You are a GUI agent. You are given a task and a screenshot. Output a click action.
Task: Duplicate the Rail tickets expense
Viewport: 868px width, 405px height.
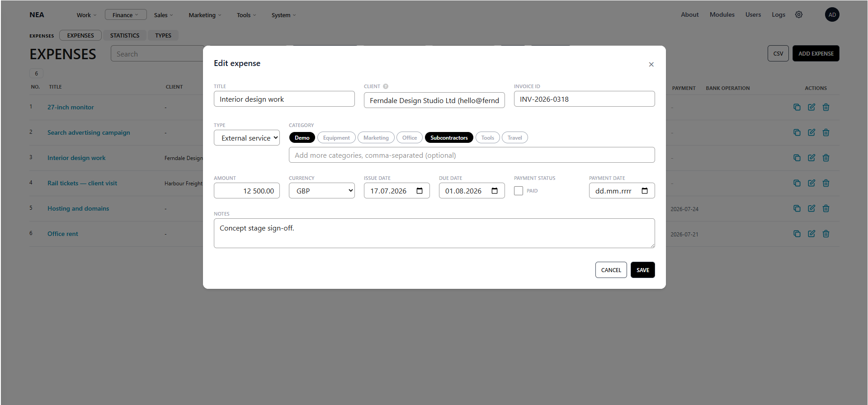pos(797,183)
